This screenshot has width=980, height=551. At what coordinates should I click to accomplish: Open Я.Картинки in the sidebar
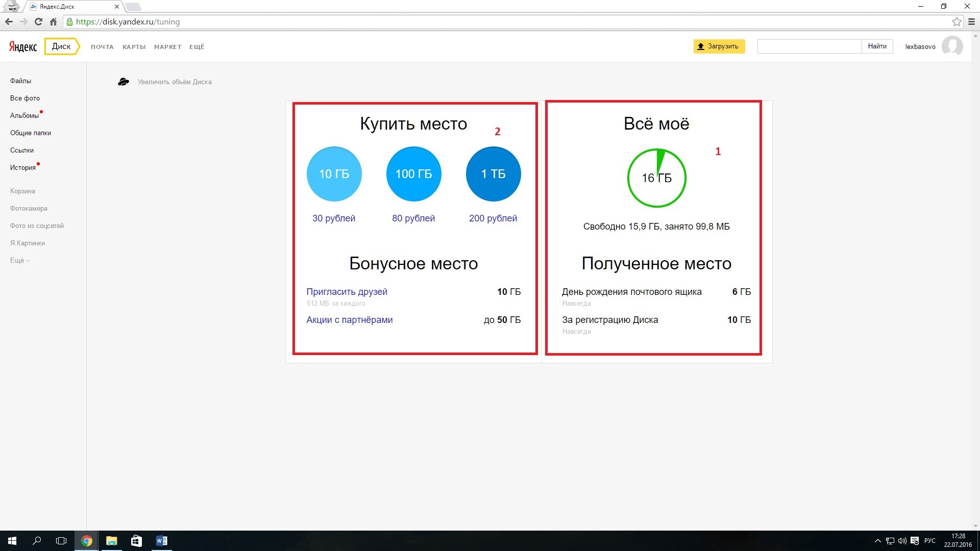(x=28, y=243)
